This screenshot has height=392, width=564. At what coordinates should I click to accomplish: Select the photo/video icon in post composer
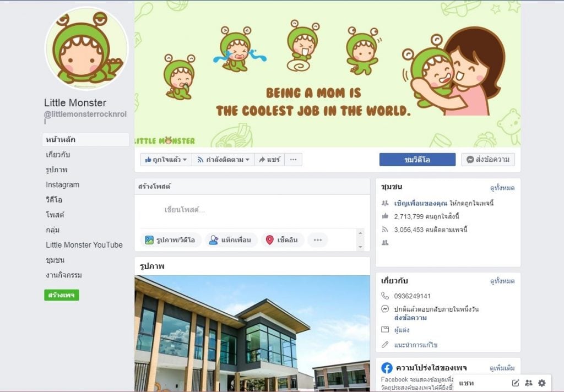point(149,240)
